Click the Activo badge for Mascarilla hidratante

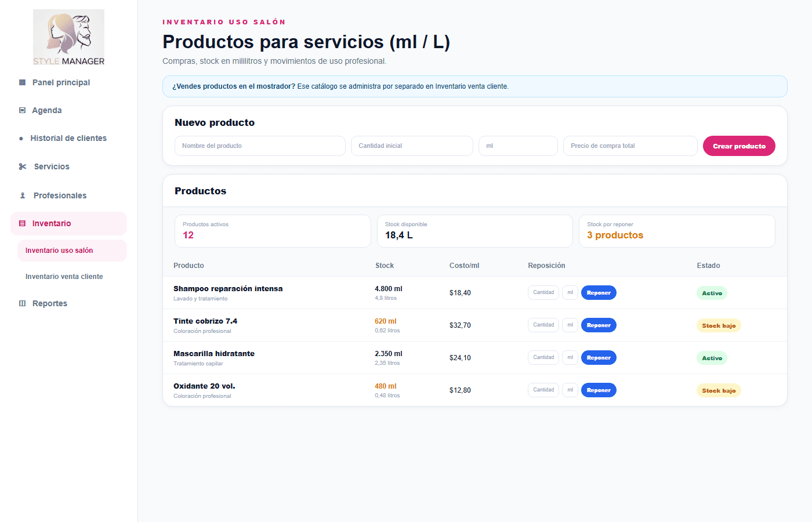[712, 358]
